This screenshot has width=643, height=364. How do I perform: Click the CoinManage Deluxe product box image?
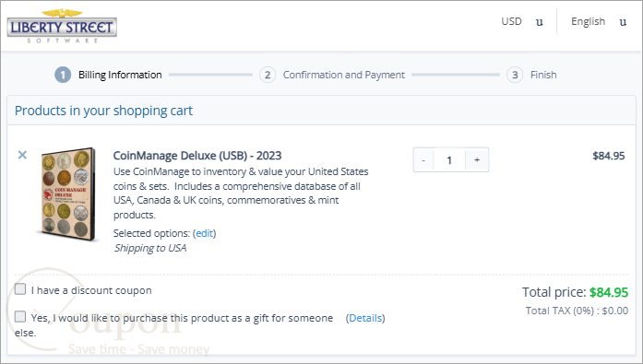point(68,194)
